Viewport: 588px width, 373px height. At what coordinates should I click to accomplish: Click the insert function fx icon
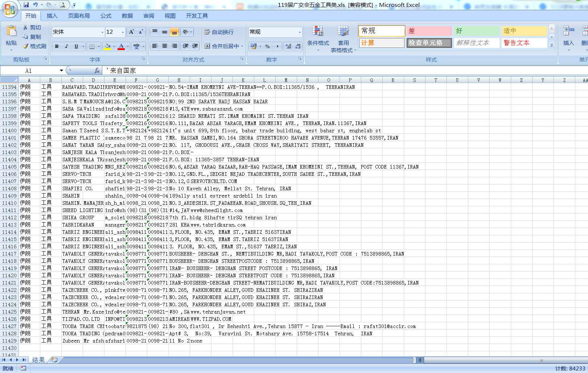[97, 71]
